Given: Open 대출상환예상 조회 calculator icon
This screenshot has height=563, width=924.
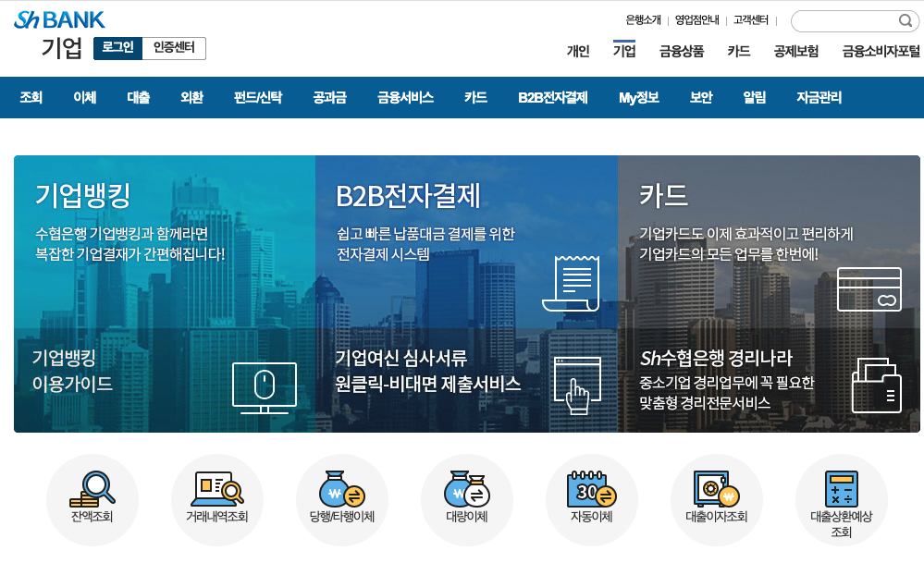Looking at the screenshot, I should tap(842, 489).
